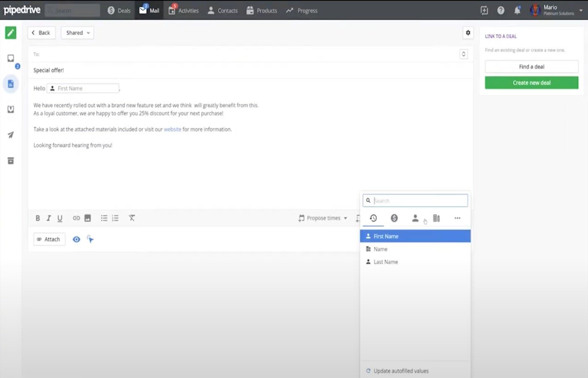Open the Sent mail paper-plane icon

click(x=11, y=135)
